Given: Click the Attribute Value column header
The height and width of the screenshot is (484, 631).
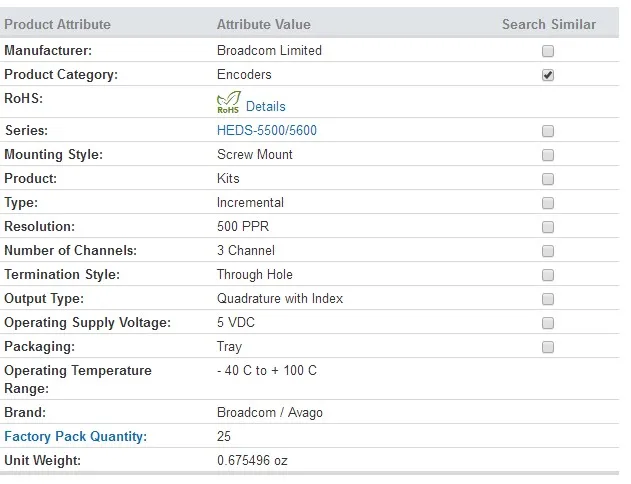Looking at the screenshot, I should click(264, 25).
